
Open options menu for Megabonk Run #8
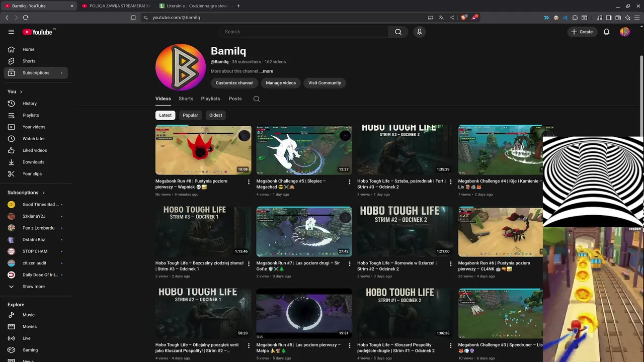click(x=249, y=182)
